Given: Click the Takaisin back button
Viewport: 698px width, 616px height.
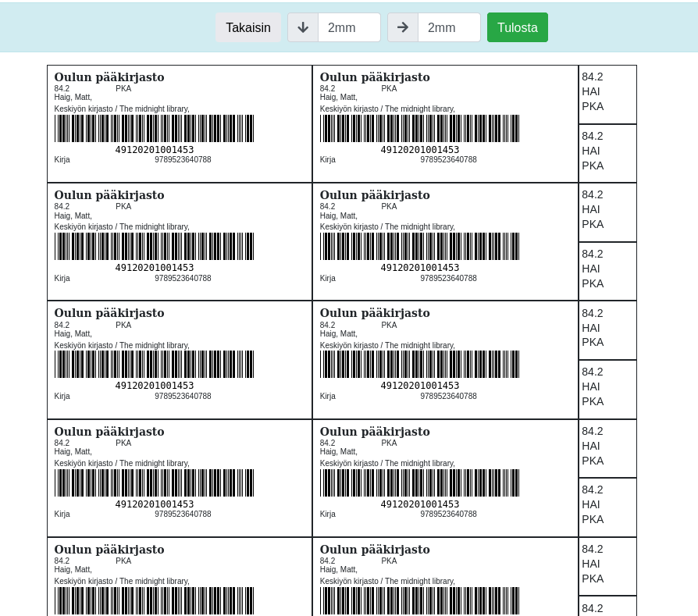Looking at the screenshot, I should 248,27.
